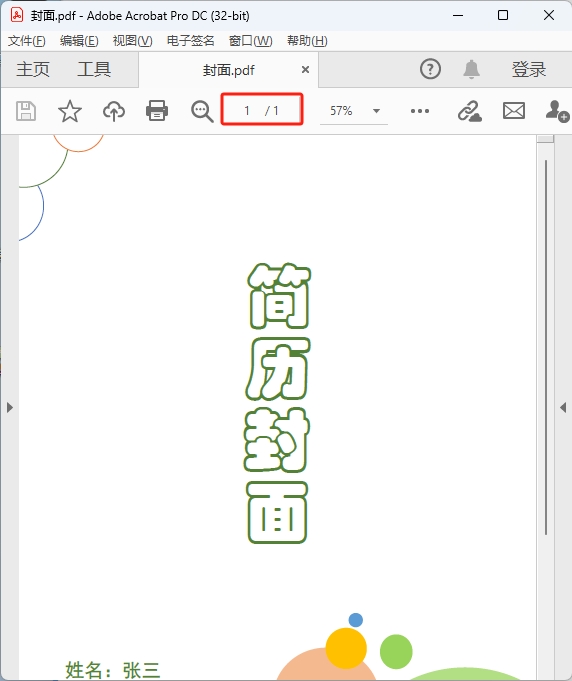Expand the right tools pane arrow
The width and height of the screenshot is (572, 681).
point(563,407)
